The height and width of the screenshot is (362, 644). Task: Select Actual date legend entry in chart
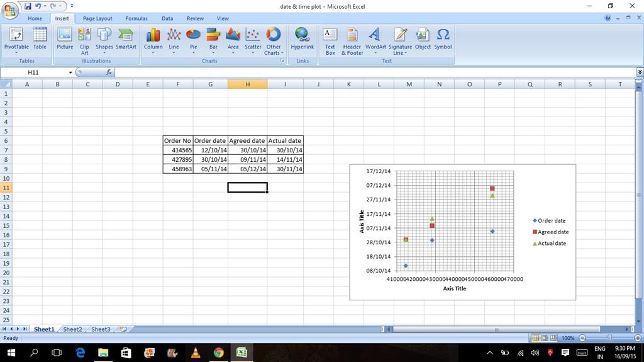coord(550,243)
